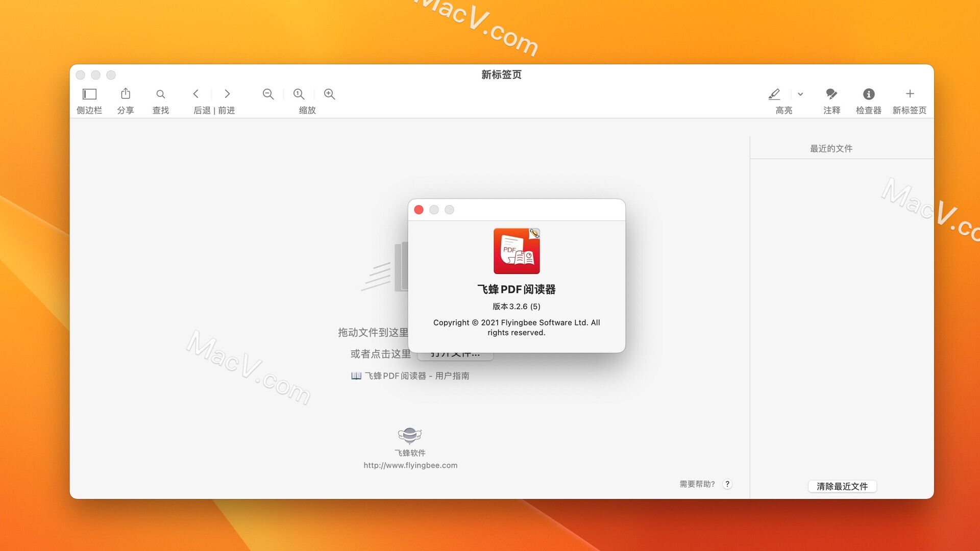Click the 需要帮助? label

pos(697,484)
